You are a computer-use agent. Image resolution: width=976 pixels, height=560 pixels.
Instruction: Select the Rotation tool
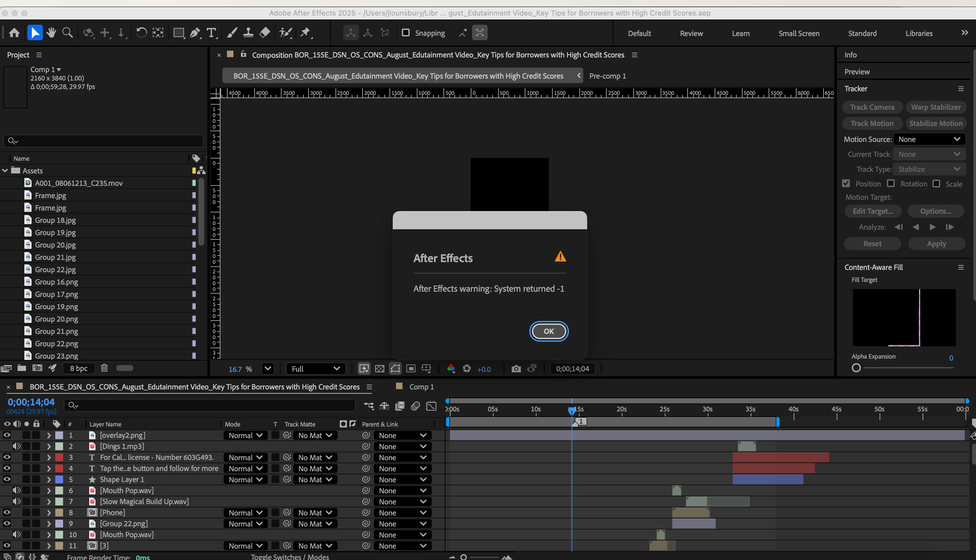tap(141, 33)
